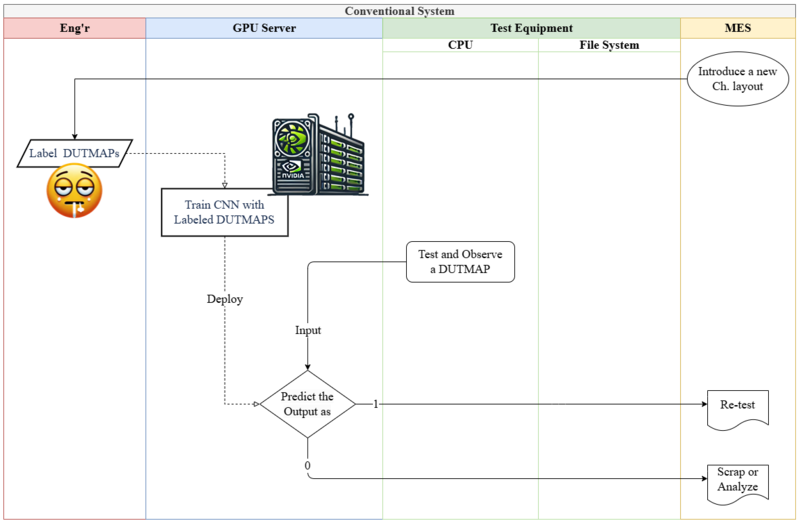Select the Train CNN with Labeled DUTMAPS box
This screenshot has width=800, height=523.
click(x=224, y=212)
